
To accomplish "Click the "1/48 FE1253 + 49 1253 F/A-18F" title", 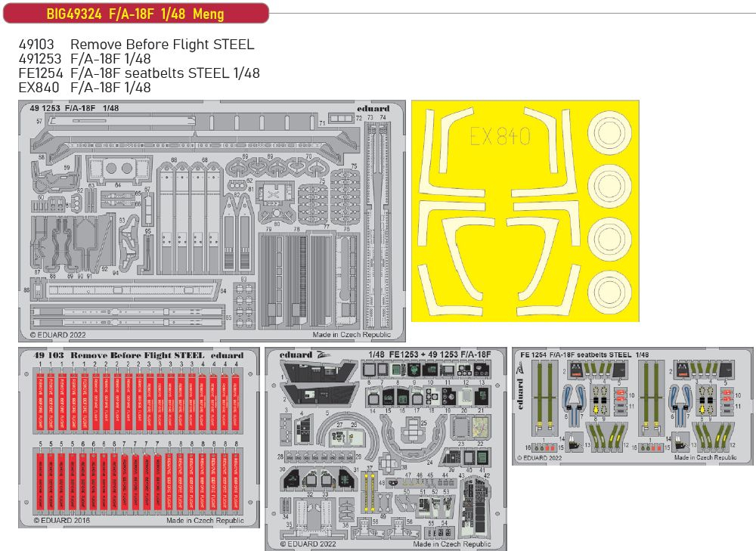I will (429, 354).
